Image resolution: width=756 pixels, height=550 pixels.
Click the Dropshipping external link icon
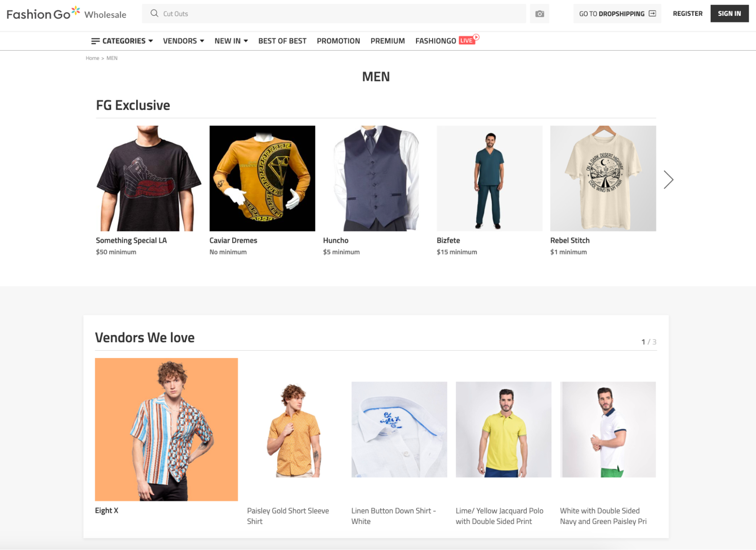tap(653, 14)
